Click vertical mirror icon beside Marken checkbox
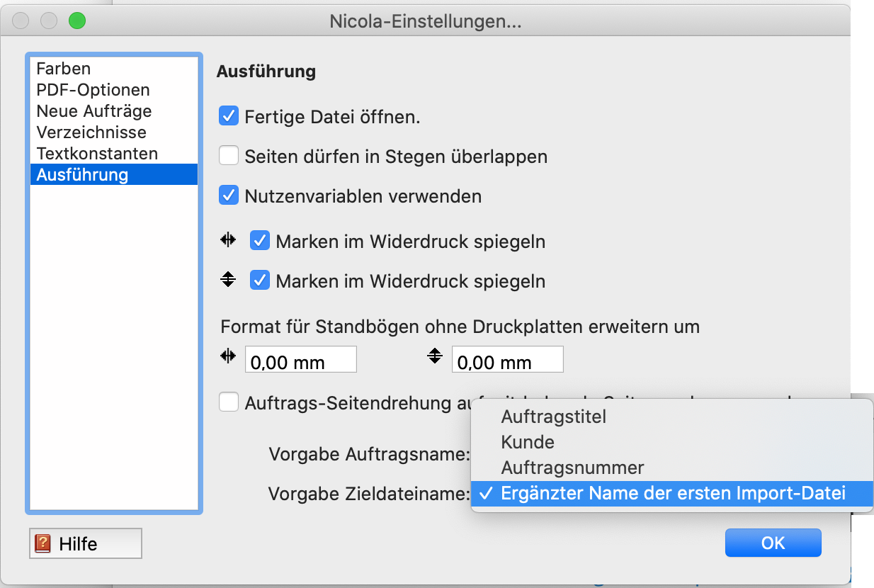The image size is (874, 588). point(228,280)
